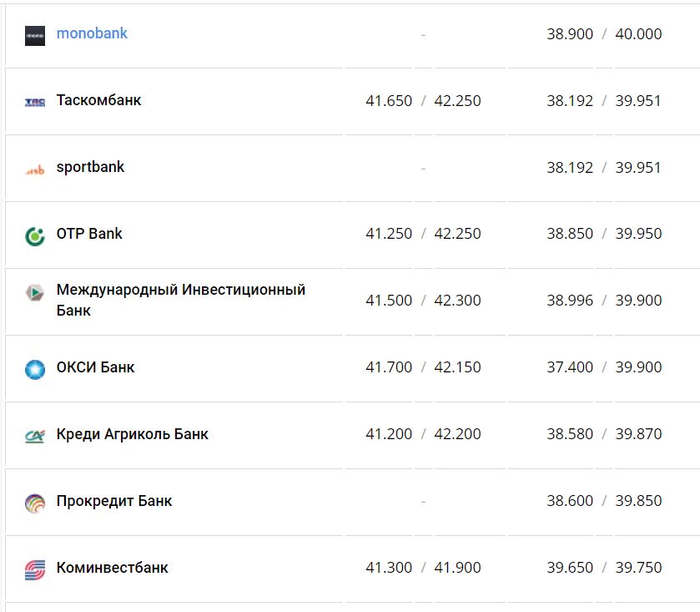Click the OTP Bank green logo
Viewport: 700px width, 612px height.
(x=35, y=236)
